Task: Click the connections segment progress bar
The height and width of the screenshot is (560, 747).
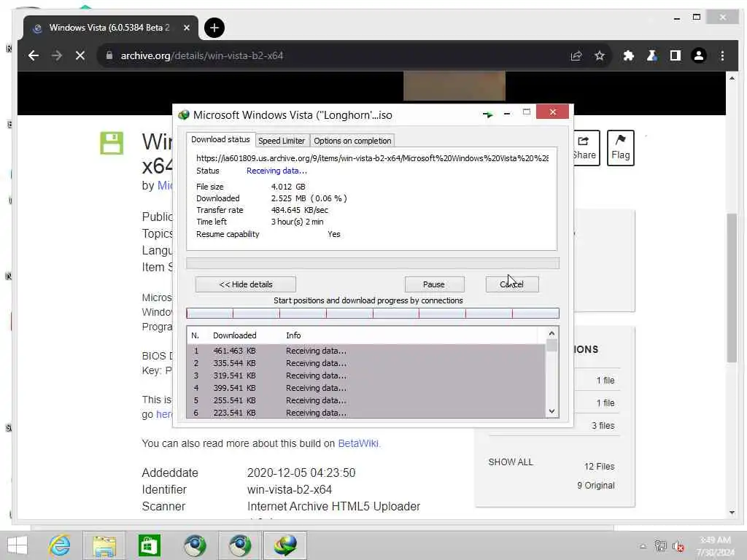Action: coord(373,314)
